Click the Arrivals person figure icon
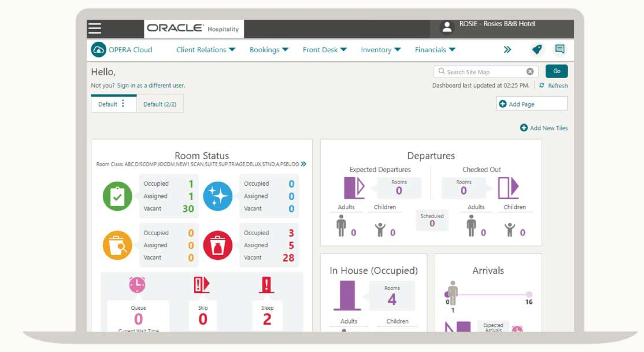 tap(452, 292)
